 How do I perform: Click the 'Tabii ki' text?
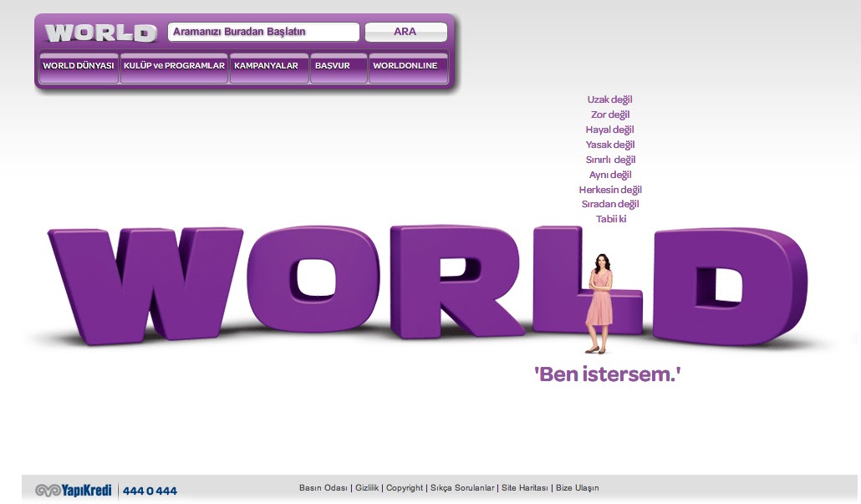[x=610, y=219]
